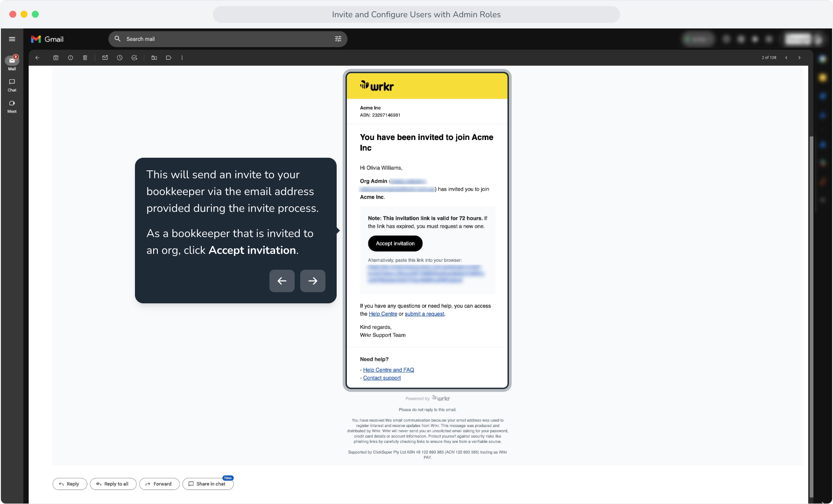Show search options in the search bar

pos(338,39)
